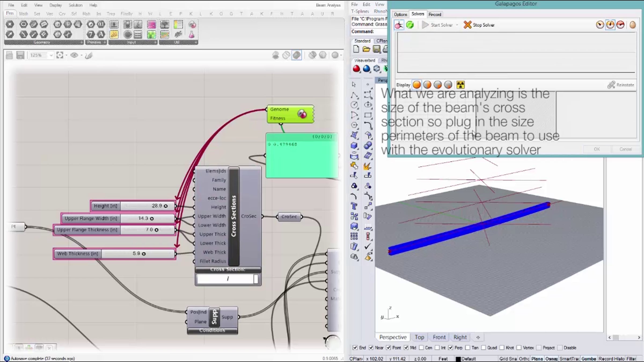Screen dimensions: 644x362
Task: Click the Reinstate button
Action: click(x=621, y=85)
